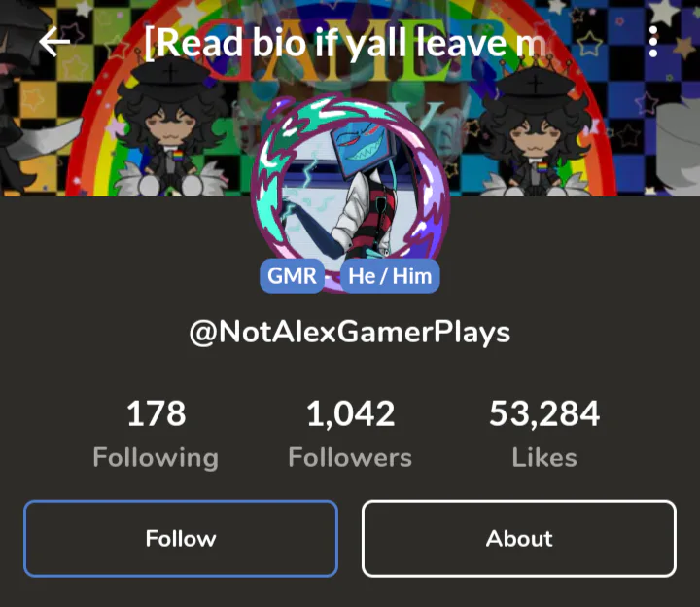
Task: Tap the Followers label
Action: [350, 458]
